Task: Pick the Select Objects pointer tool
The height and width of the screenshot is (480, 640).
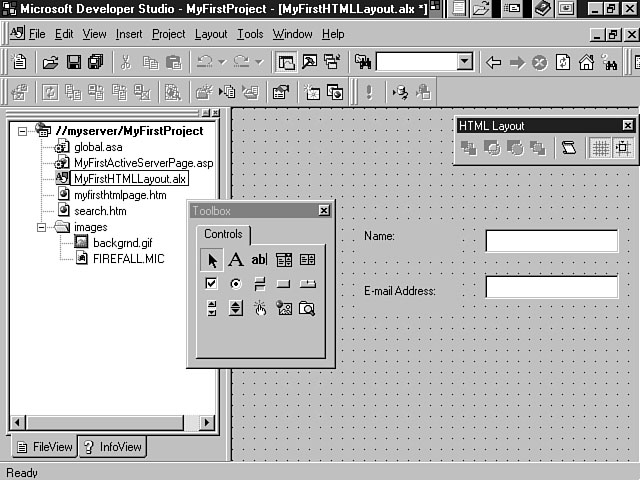Action: 212,260
